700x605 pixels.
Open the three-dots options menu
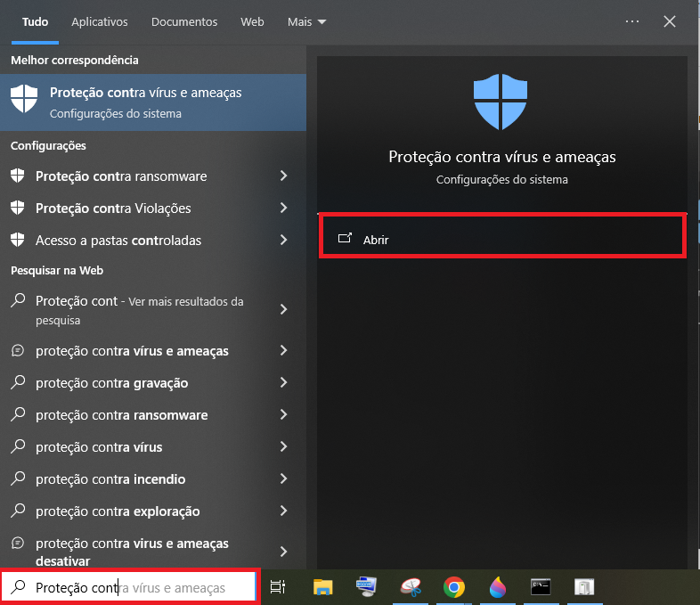click(632, 21)
